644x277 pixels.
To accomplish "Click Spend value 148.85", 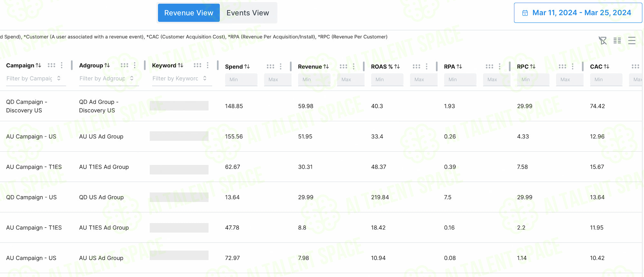I will 234,106.
